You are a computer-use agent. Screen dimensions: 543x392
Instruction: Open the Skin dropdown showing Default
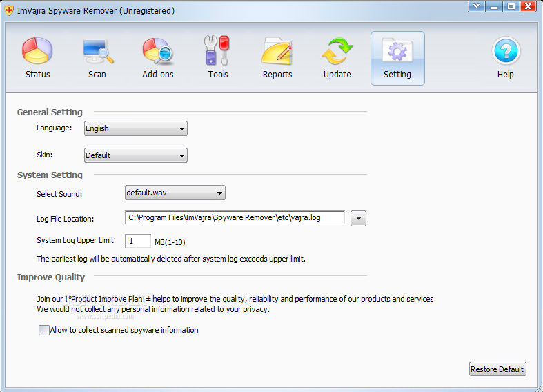136,155
